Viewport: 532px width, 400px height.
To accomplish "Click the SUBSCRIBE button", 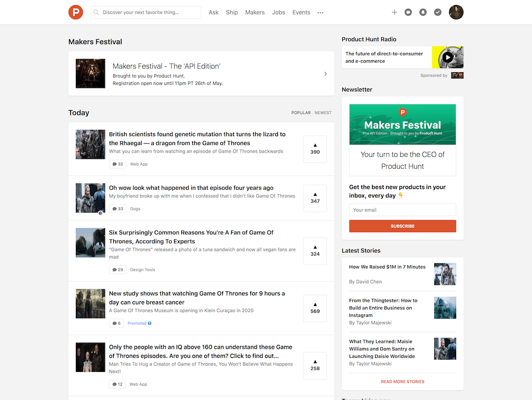I will (x=402, y=226).
